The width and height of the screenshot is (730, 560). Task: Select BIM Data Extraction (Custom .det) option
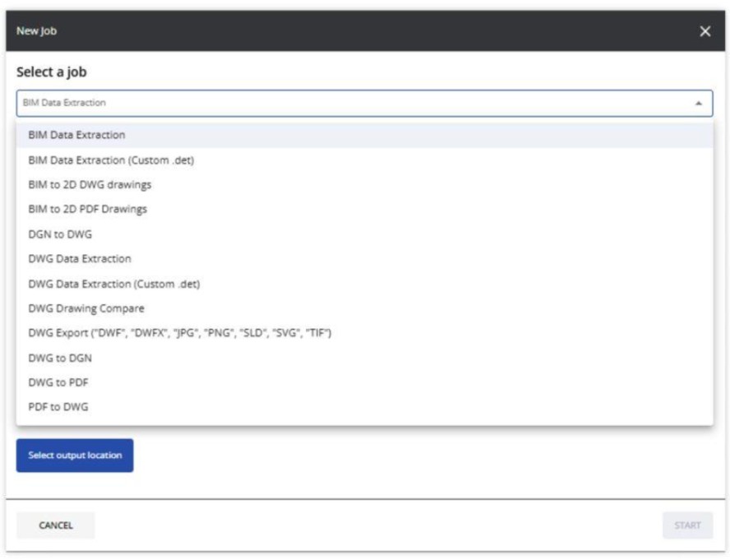pos(111,160)
